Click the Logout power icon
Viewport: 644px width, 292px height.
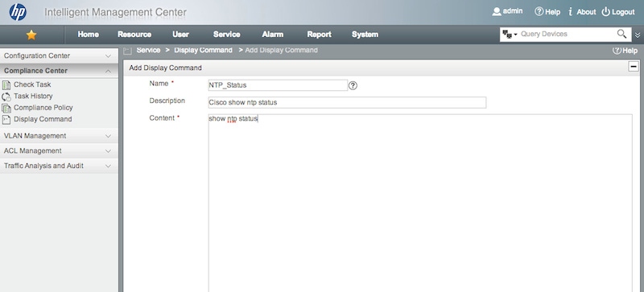[606, 12]
